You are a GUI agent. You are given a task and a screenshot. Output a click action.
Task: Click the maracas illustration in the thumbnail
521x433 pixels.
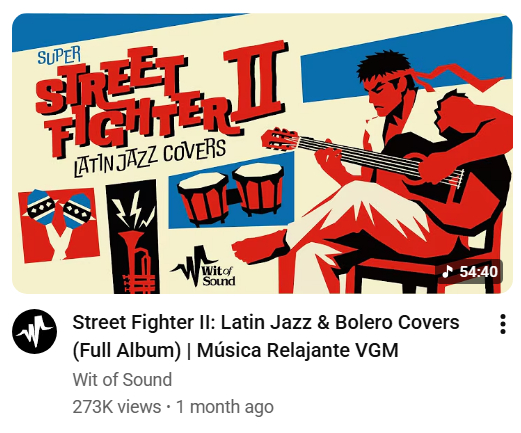coord(59,225)
